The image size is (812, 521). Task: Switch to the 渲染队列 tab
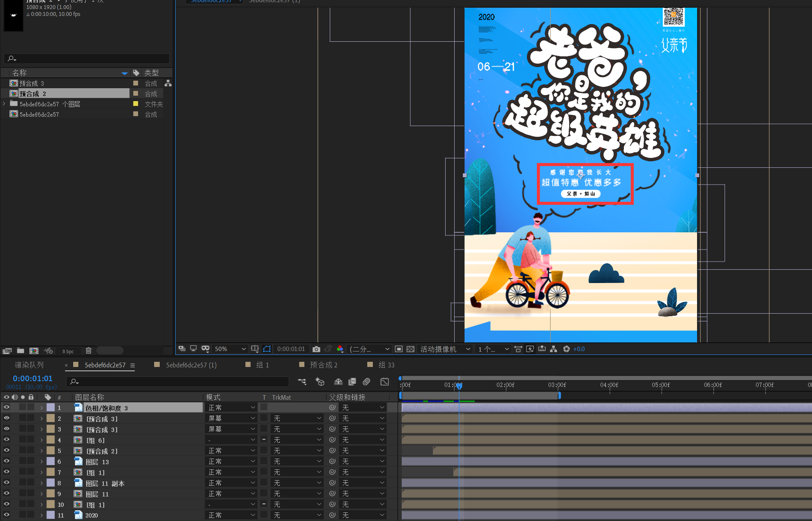(x=29, y=365)
